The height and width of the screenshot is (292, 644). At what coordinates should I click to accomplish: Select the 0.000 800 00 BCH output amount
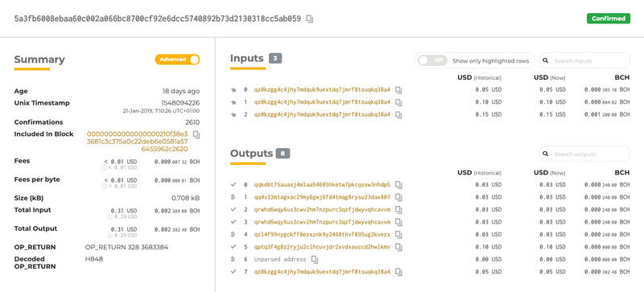pyautogui.click(x=607, y=247)
